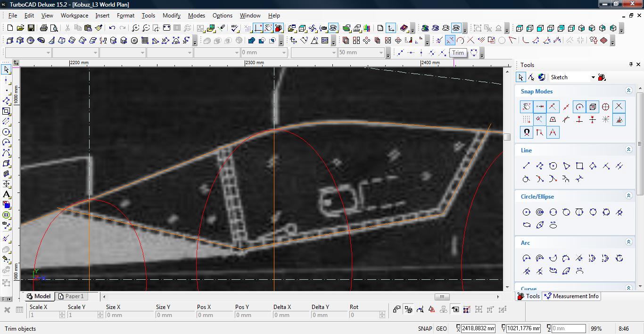This screenshot has height=334, width=644.
Task: Click the Rot input field
Action: click(x=368, y=315)
